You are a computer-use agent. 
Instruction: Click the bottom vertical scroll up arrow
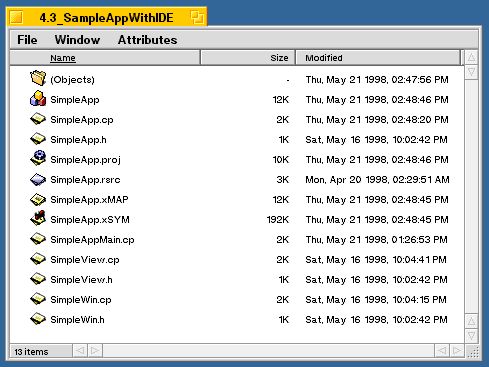[x=471, y=321]
